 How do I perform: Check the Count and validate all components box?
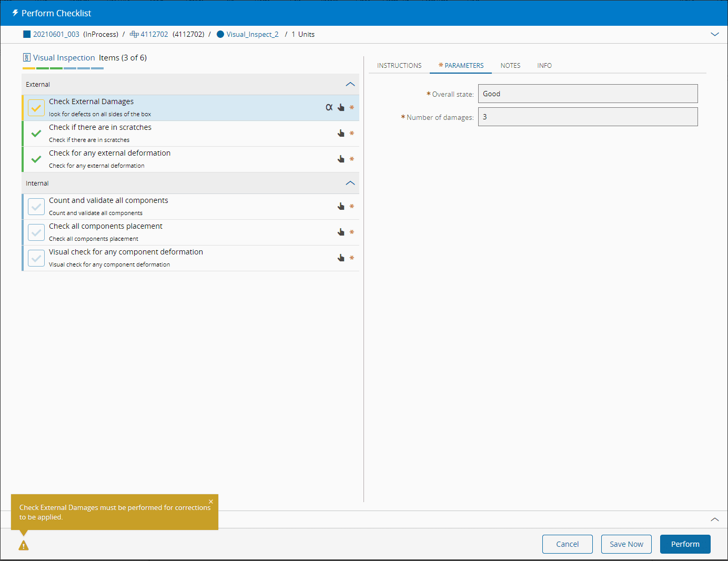36,207
